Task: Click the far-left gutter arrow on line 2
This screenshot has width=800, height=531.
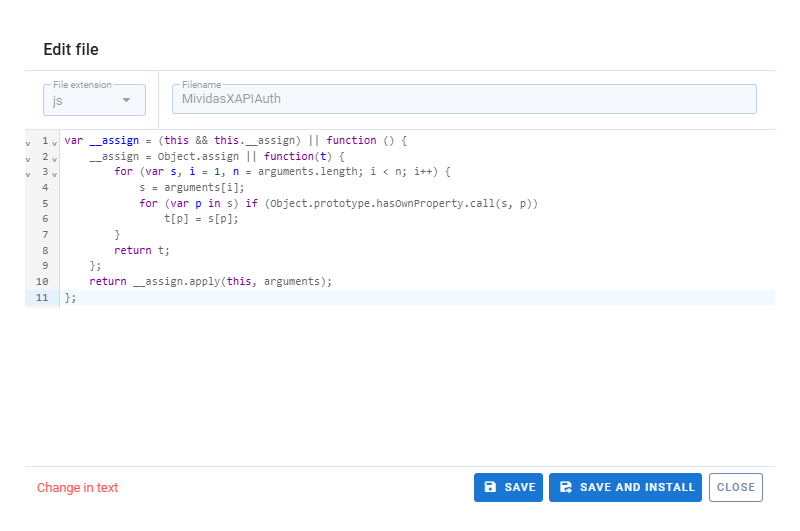Action: click(28, 158)
